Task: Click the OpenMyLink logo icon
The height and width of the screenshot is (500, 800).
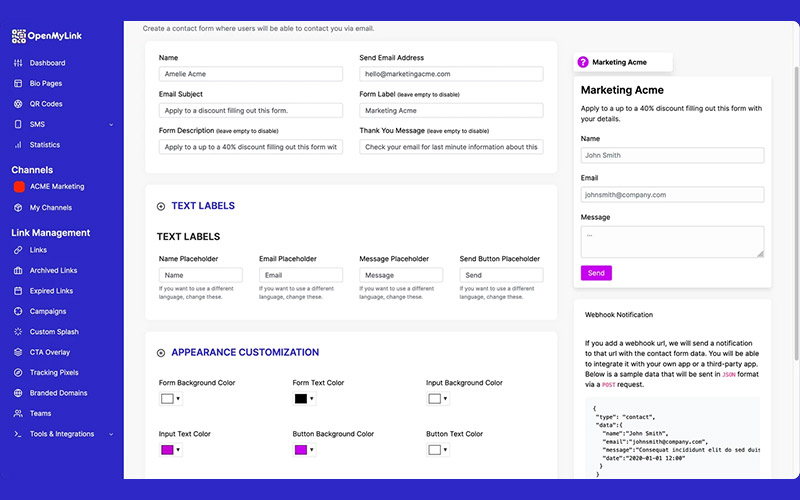Action: (18, 36)
